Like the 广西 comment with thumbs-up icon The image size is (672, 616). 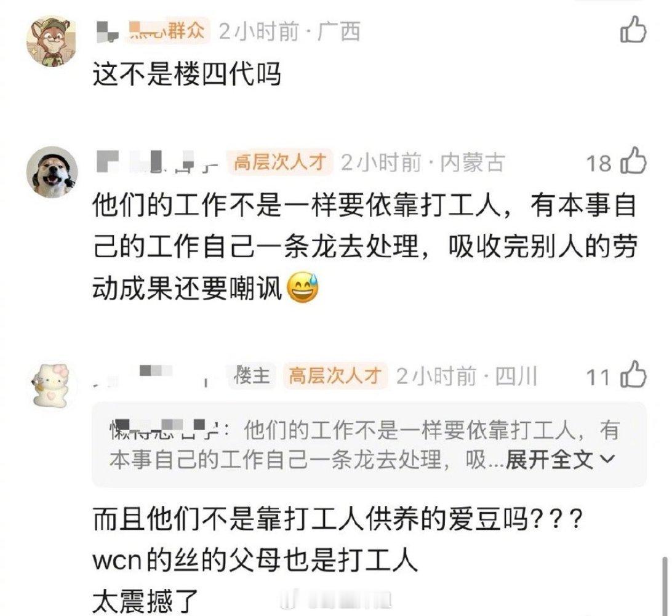[x=633, y=30]
